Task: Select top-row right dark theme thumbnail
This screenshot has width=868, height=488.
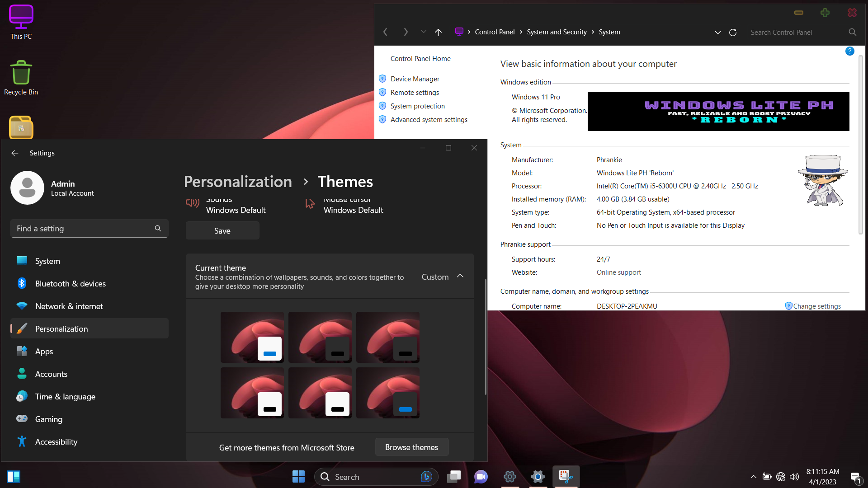Action: click(388, 337)
